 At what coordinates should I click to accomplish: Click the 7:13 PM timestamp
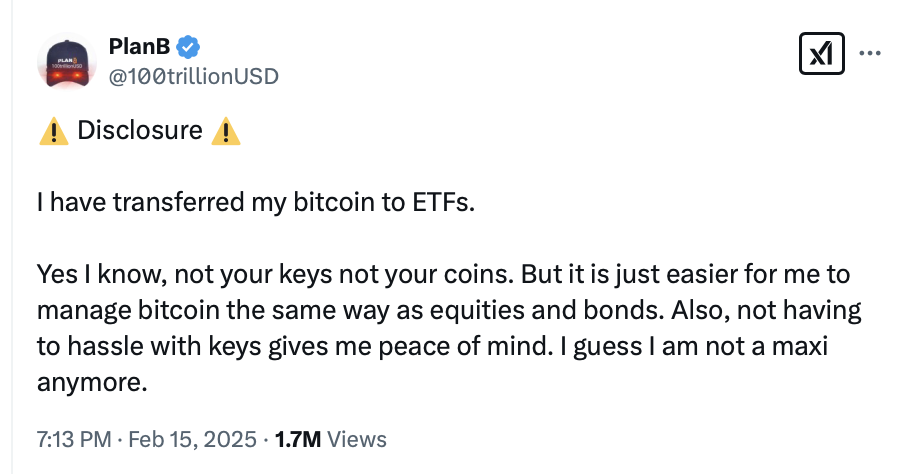[72, 439]
